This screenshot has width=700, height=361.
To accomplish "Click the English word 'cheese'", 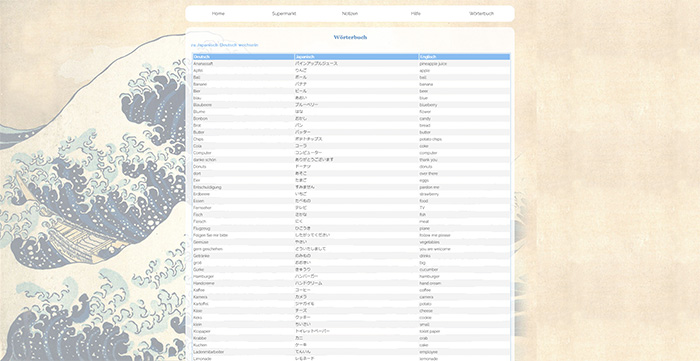I will click(x=426, y=311).
